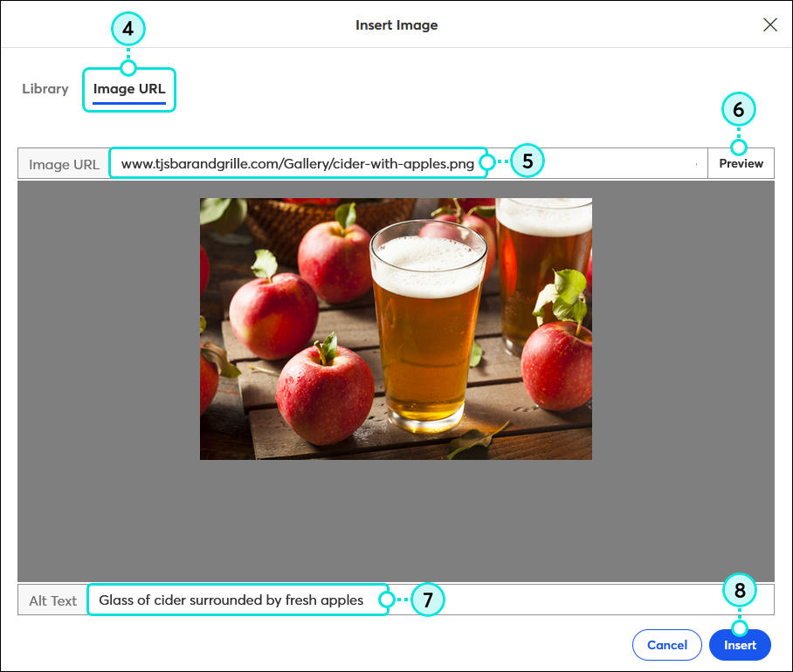
Task: Select the callout 7 near Alt Text
Action: coord(428,600)
